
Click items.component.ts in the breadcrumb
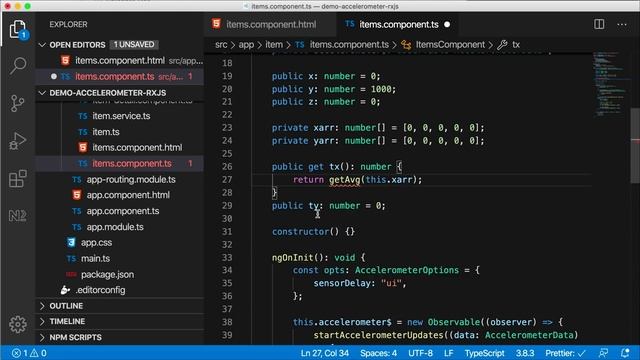[x=349, y=44]
